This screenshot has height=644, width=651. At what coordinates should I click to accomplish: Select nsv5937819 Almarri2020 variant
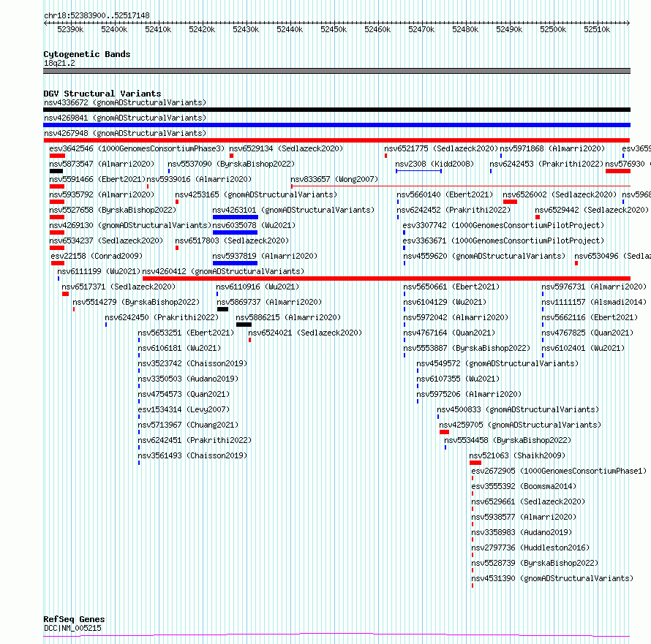click(x=265, y=256)
